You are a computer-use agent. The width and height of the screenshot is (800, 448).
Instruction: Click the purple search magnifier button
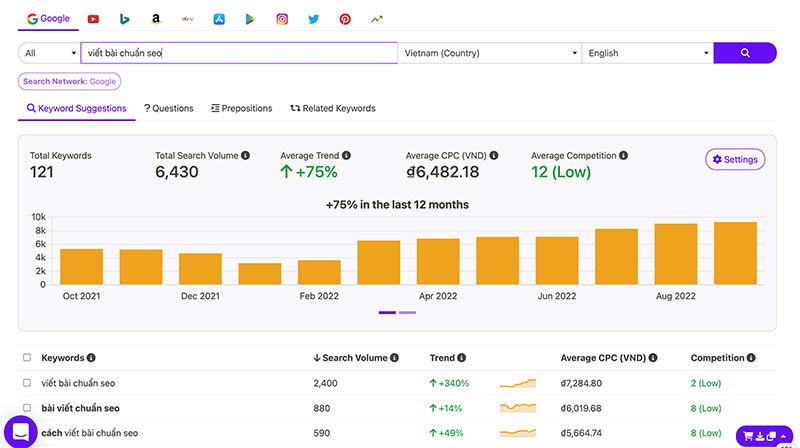pyautogui.click(x=745, y=53)
